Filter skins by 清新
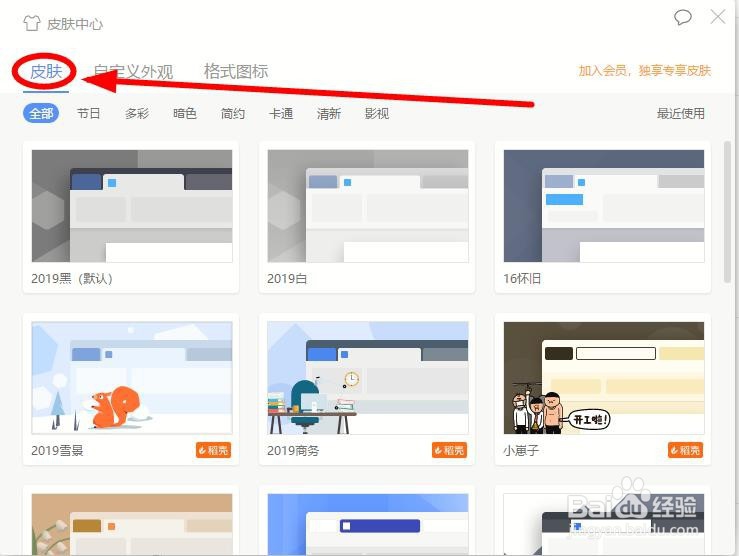Viewport: 739px width, 556px height. coord(328,114)
